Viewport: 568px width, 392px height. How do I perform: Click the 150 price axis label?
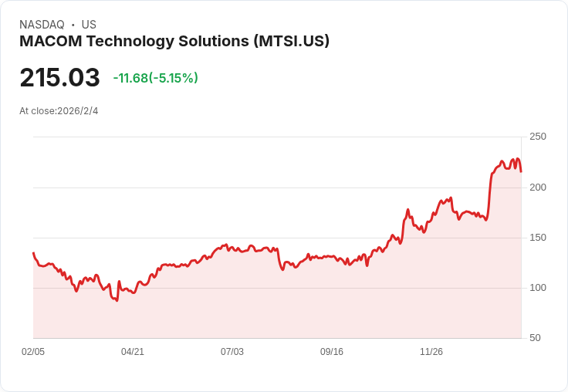(x=538, y=238)
